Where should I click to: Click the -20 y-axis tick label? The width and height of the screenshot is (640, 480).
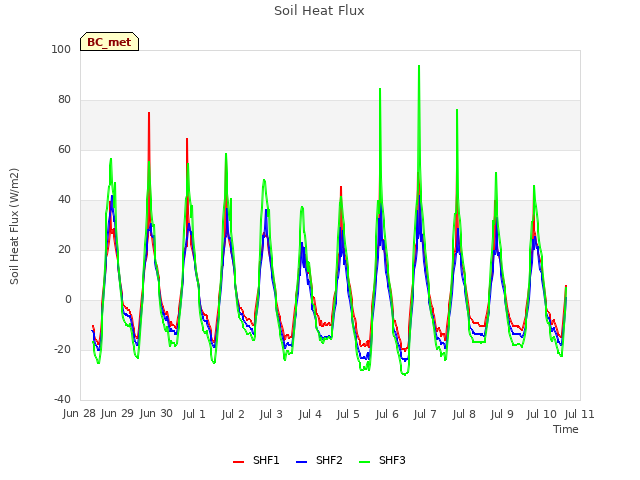(62, 350)
